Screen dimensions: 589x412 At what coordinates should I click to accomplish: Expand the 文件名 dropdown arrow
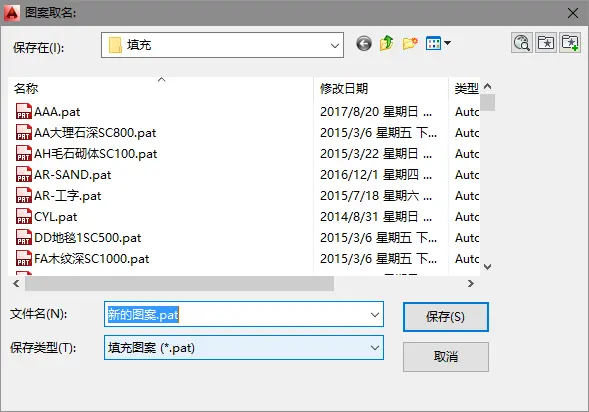click(375, 315)
